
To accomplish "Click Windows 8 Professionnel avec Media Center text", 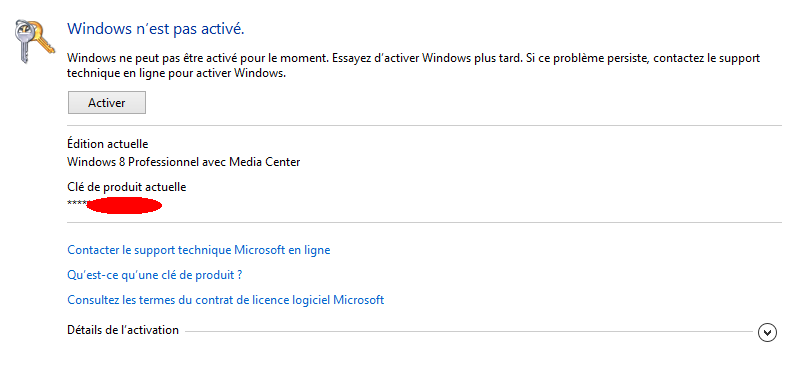I will click(x=183, y=162).
